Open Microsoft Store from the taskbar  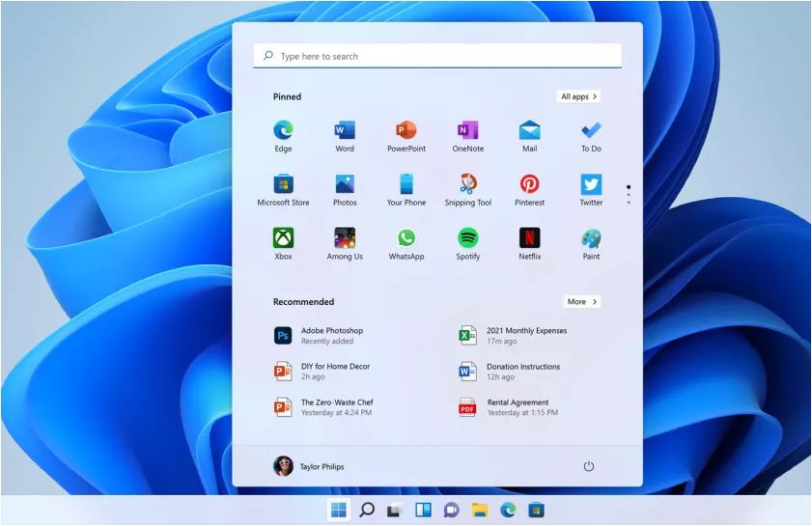coord(536,510)
